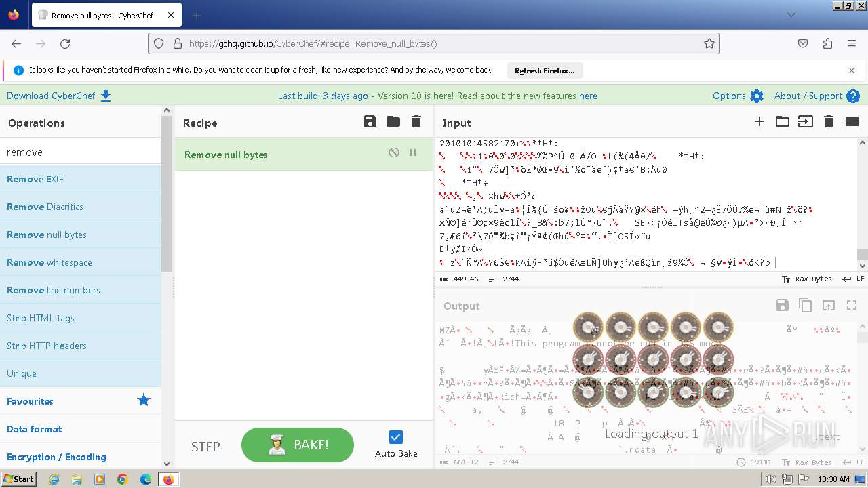Maximise the output pane
Image resolution: width=868 pixels, height=488 pixels.
(x=852, y=305)
